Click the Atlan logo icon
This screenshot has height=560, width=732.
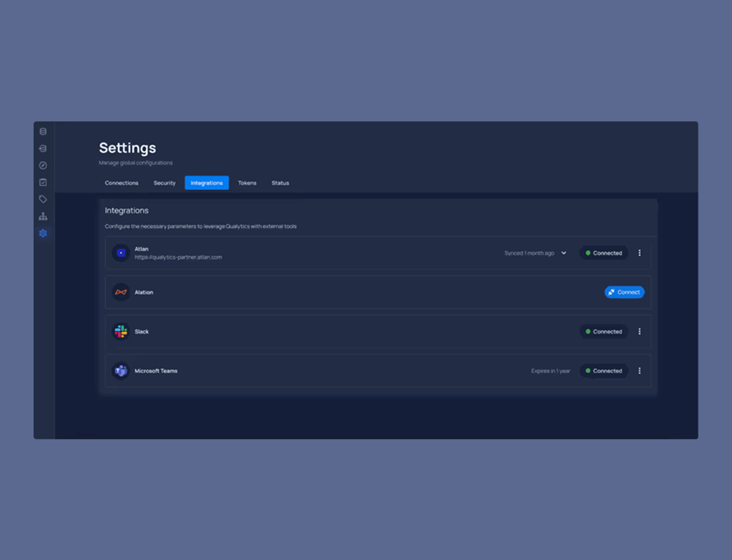click(x=121, y=253)
